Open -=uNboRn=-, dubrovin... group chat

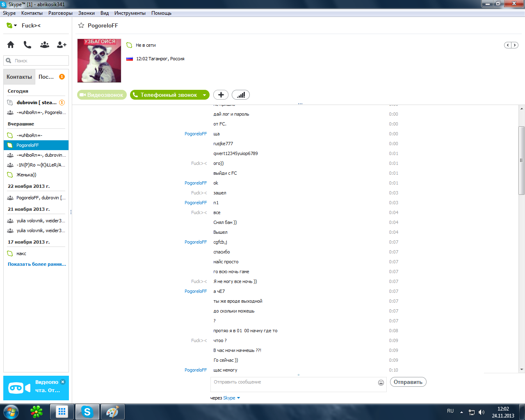point(36,155)
